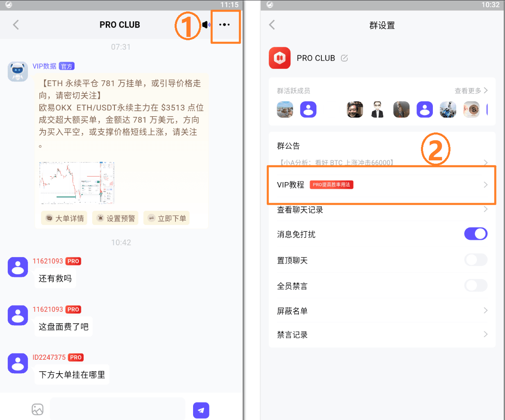The height and width of the screenshot is (420, 505).
Task: Open the 屏蔽名单 block list
Action: click(382, 311)
